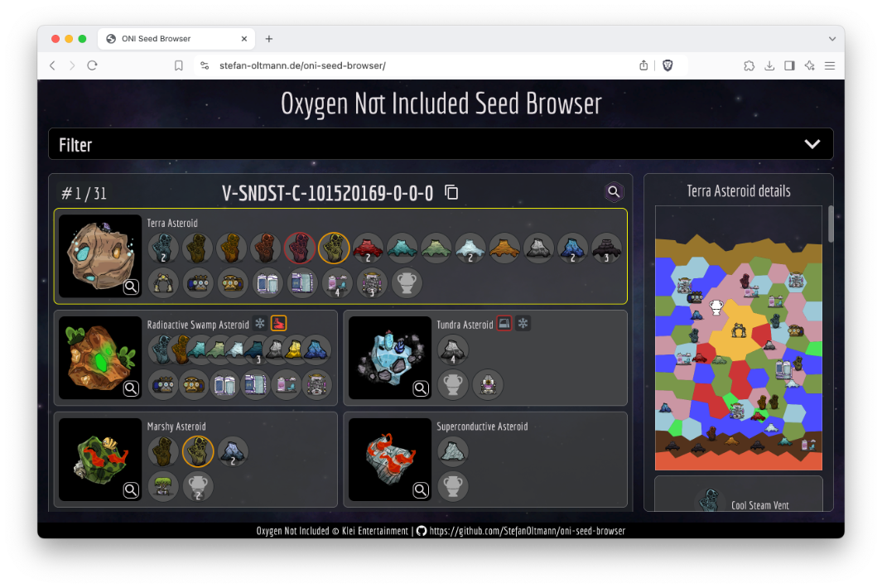Open the browser extensions puzzle icon

[749, 65]
